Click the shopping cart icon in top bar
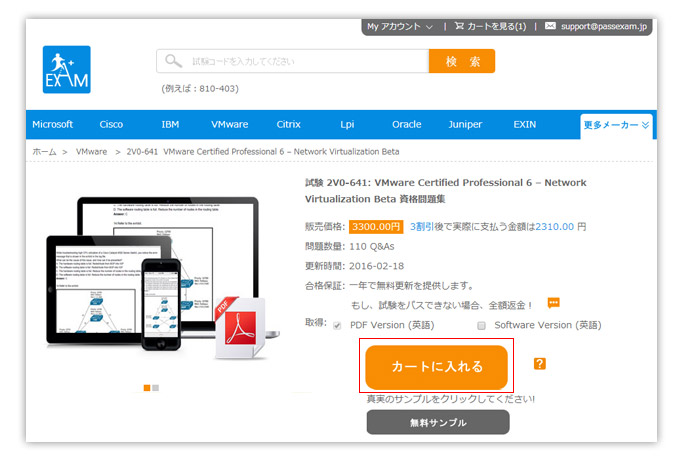The image size is (680, 463). point(459,26)
